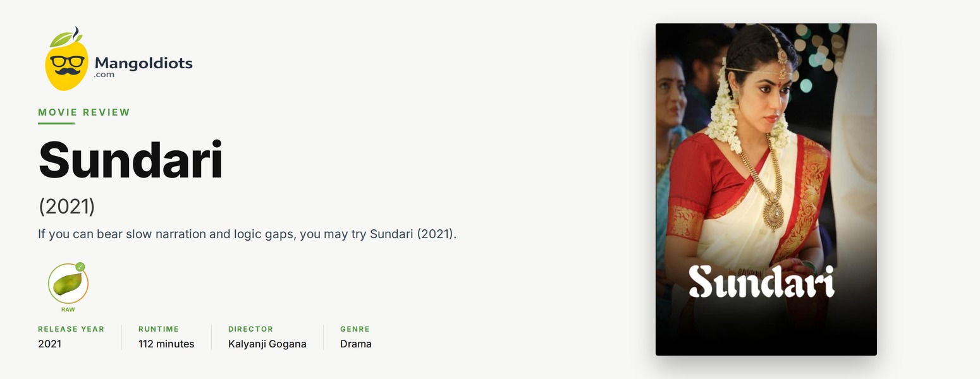The image size is (980, 379).
Task: Click the green underline below MOVIE REVIEW
Action: click(56, 123)
